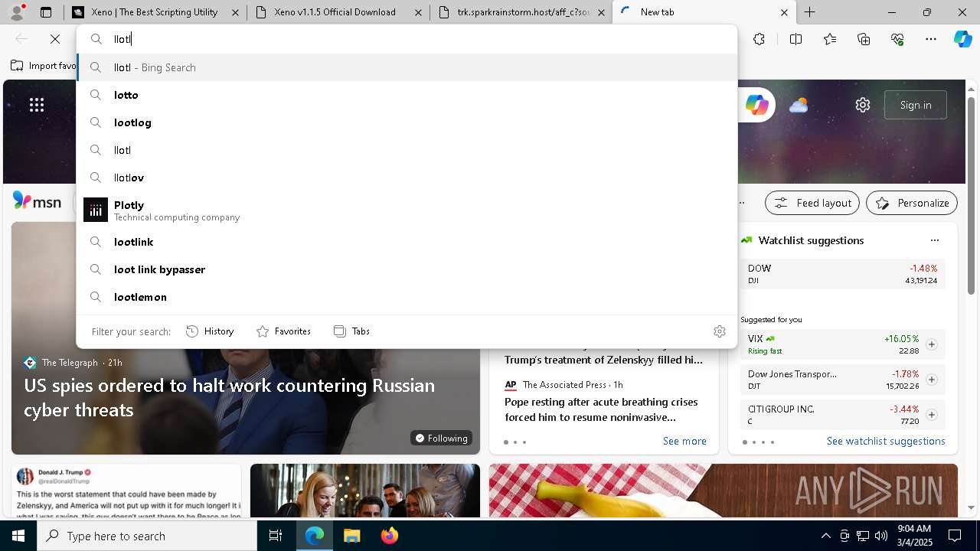This screenshot has width=980, height=551.
Task: Filter search by History
Action: tap(210, 331)
